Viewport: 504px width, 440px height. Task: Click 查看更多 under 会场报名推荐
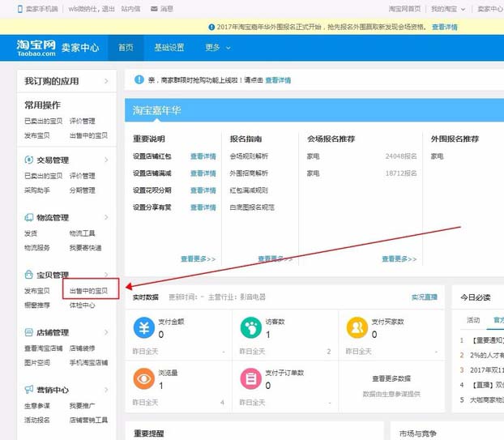399,258
